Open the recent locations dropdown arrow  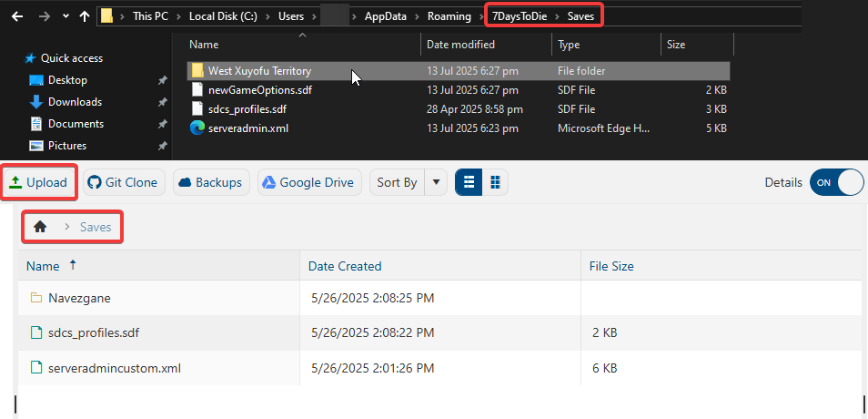click(66, 16)
